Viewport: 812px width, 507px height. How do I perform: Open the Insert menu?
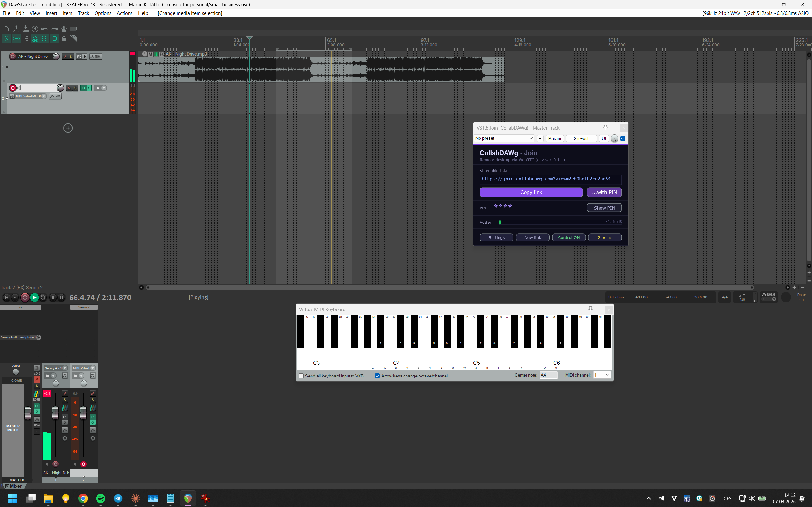[x=51, y=13]
